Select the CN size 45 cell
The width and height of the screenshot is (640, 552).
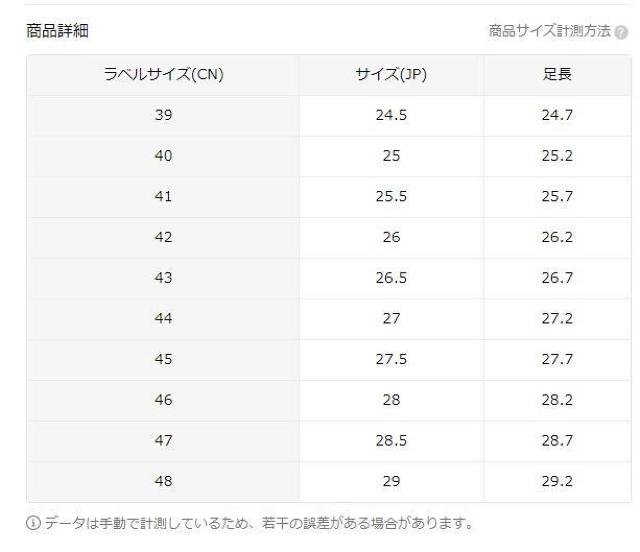coord(163,359)
